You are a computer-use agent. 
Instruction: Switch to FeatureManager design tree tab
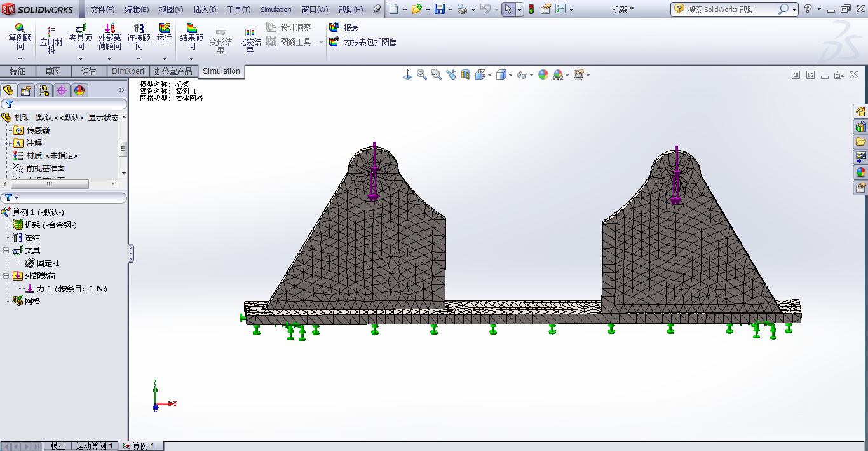click(9, 90)
